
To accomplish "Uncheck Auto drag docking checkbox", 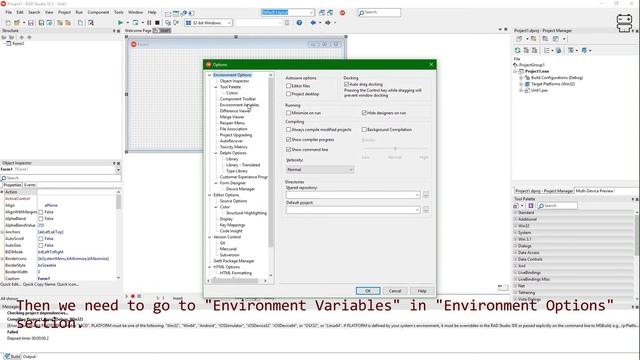I will pyautogui.click(x=347, y=84).
